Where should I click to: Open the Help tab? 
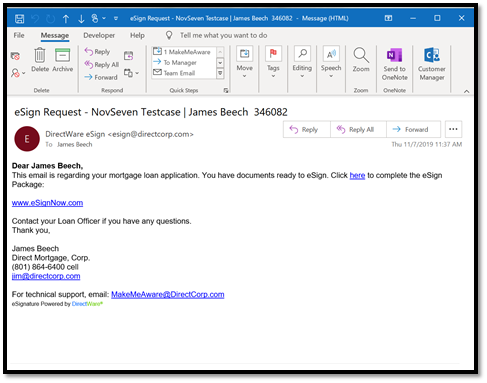[x=137, y=35]
